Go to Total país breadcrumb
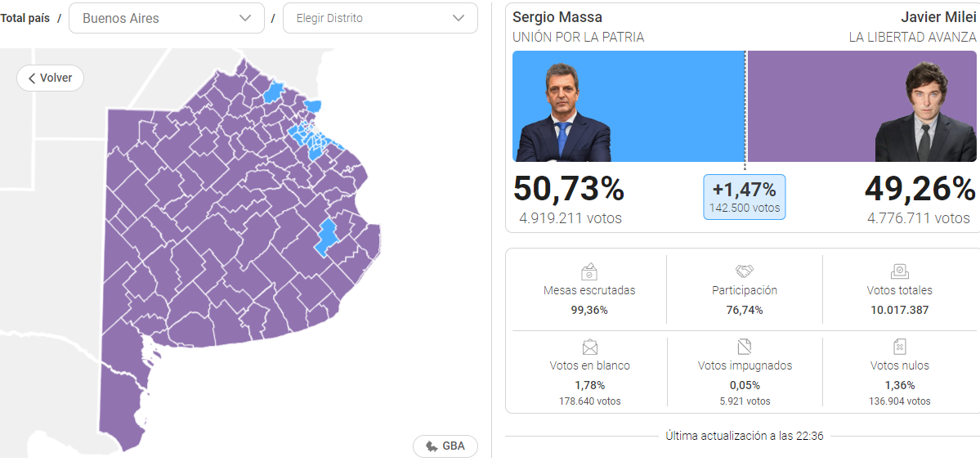The image size is (980, 466). point(25,18)
